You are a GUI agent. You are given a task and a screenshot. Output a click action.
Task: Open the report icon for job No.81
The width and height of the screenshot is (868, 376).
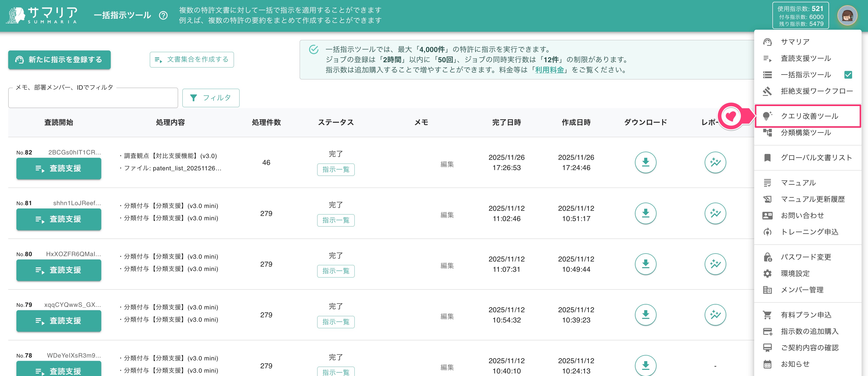coord(715,213)
